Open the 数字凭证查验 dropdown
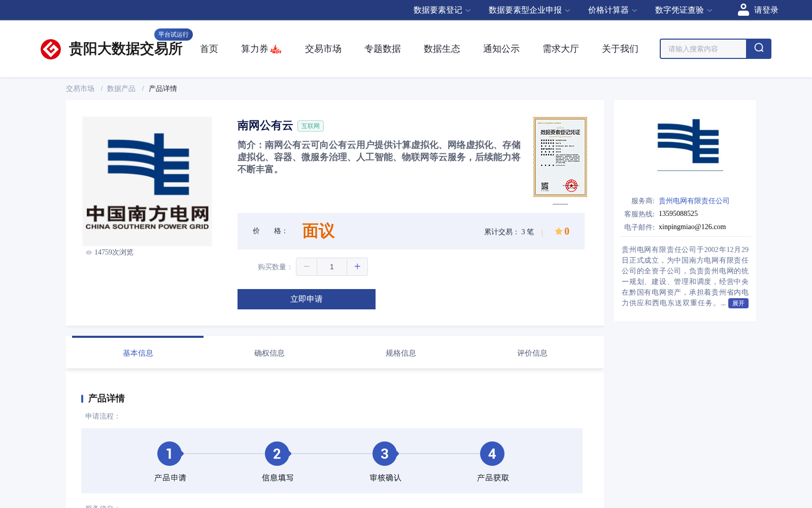This screenshot has width=812, height=508. pos(684,10)
